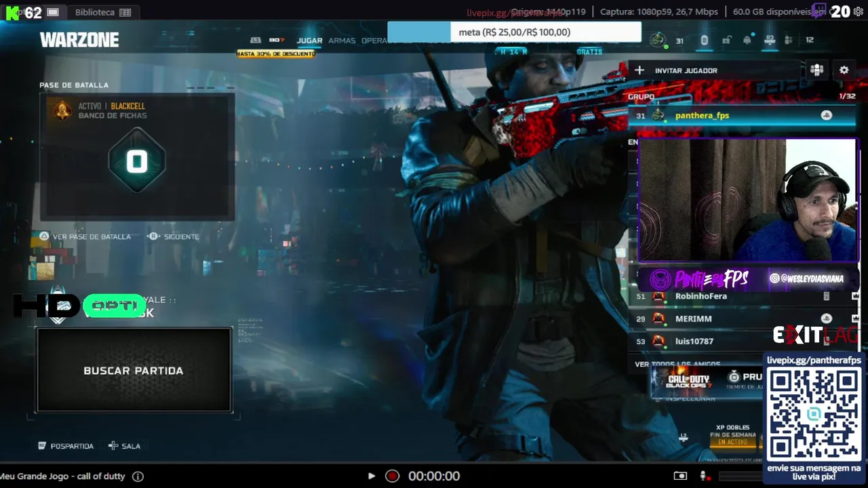The image size is (868, 488).
Task: Click the HD badge overlay
Action: [x=46, y=306]
